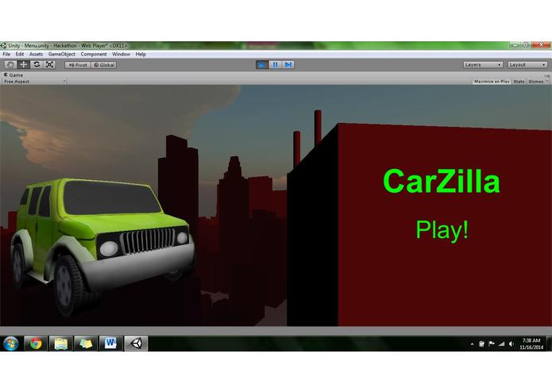Toggle Maximize on Play

(492, 81)
